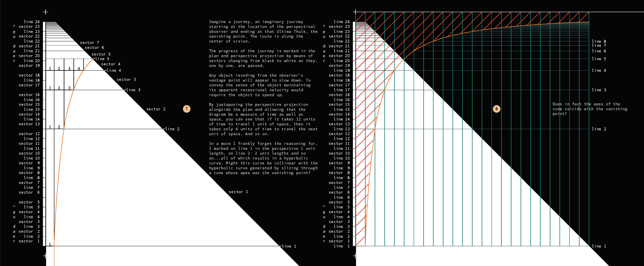Click the 'line 24' label at the top of the left column
The width and height of the screenshot is (644, 266).
pos(32,22)
